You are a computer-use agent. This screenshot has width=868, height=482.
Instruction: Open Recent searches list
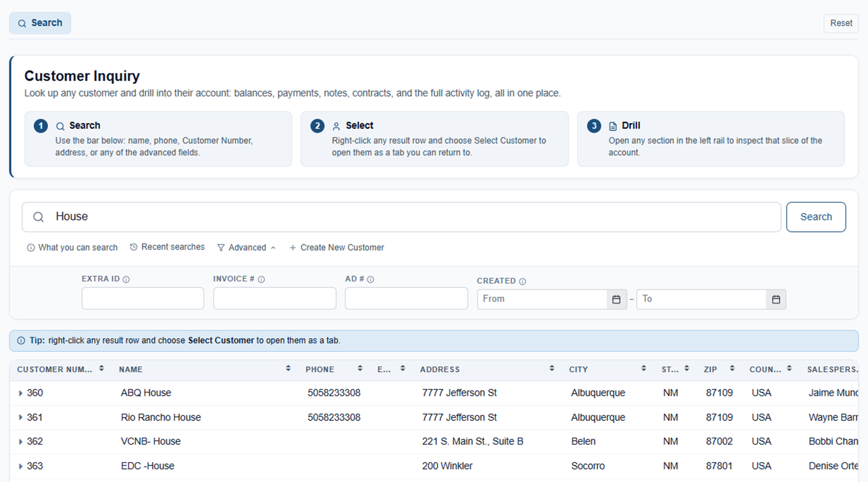pyautogui.click(x=167, y=247)
